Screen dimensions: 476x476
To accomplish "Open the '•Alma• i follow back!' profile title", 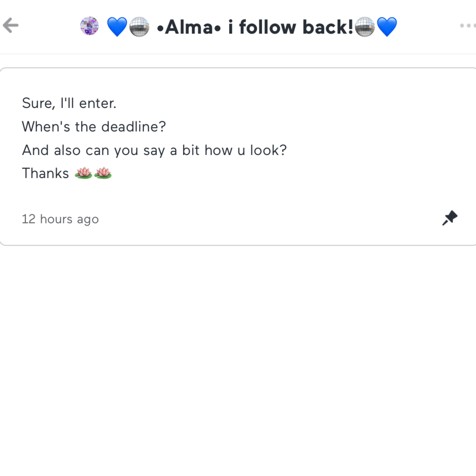I will (255, 27).
